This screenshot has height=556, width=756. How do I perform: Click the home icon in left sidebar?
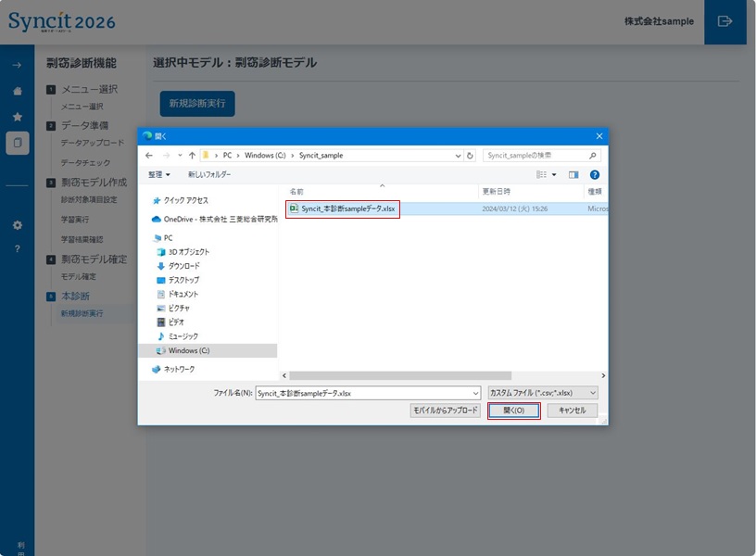coord(17,91)
